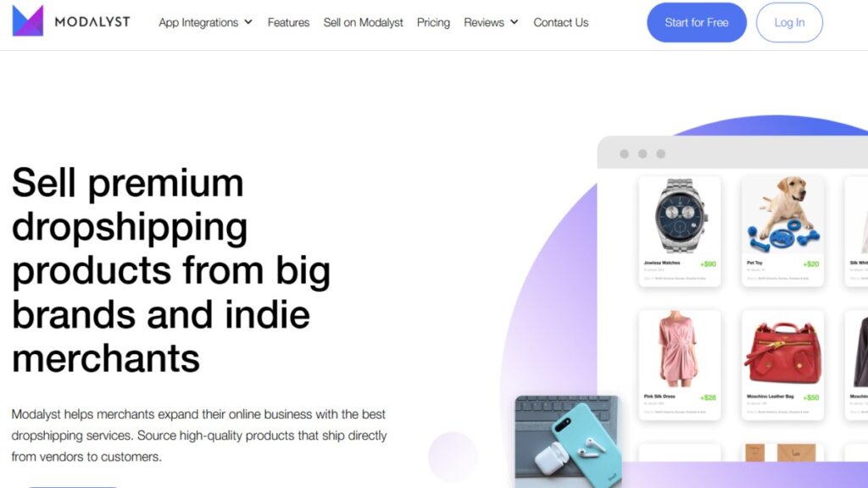This screenshot has width=868, height=488.
Task: Click the Modalyst M logo icon
Action: [28, 21]
